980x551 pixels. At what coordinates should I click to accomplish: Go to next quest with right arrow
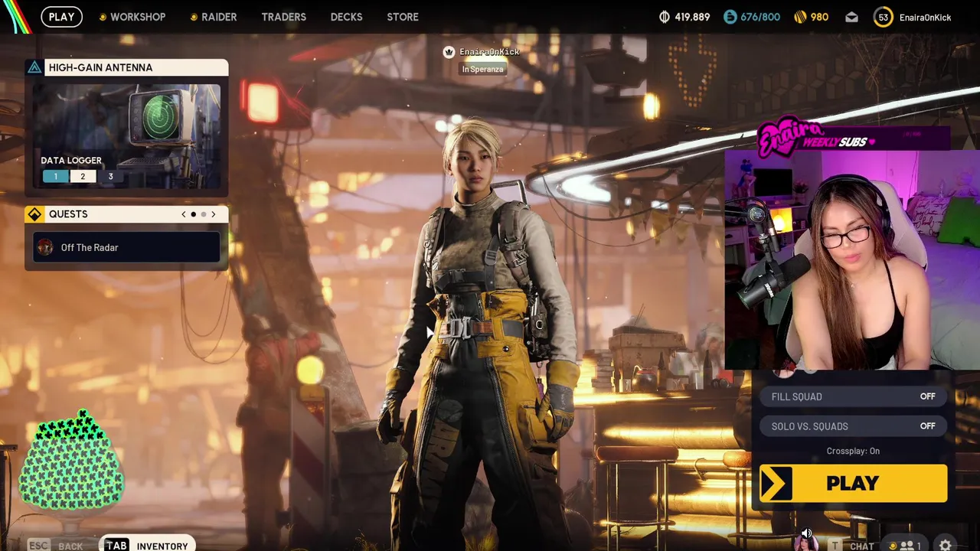click(x=213, y=214)
